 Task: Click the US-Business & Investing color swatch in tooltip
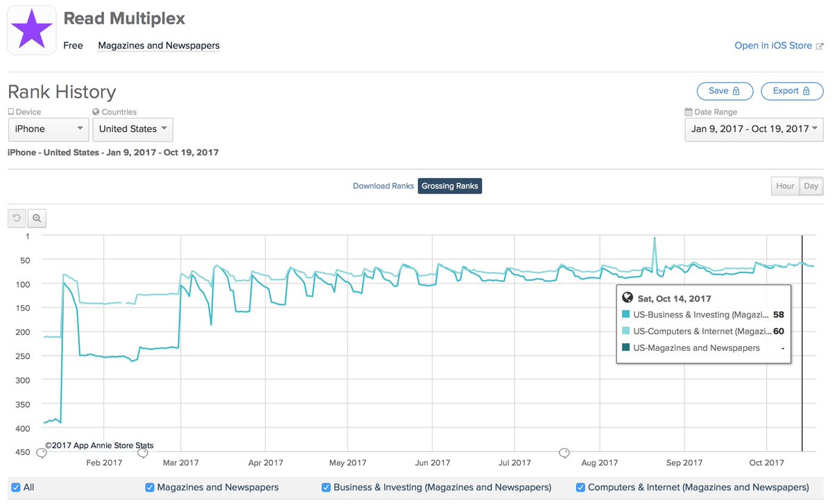coord(627,315)
